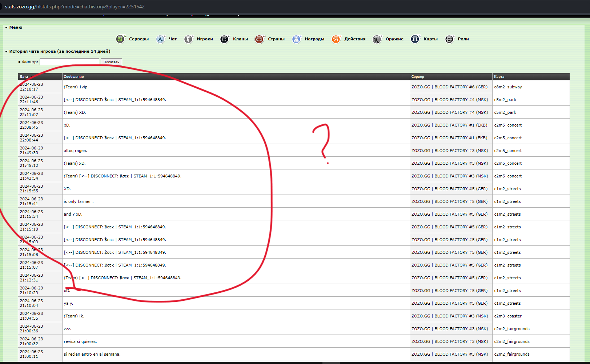Click the Игроки players icon
Viewport: 590px width, 364px height.
click(x=188, y=39)
